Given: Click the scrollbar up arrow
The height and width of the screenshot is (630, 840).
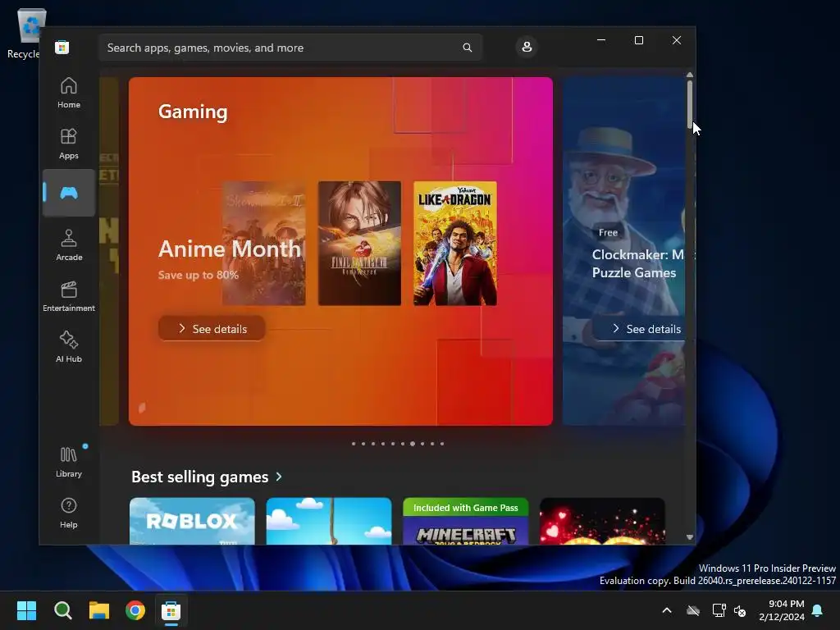Looking at the screenshot, I should 689,75.
